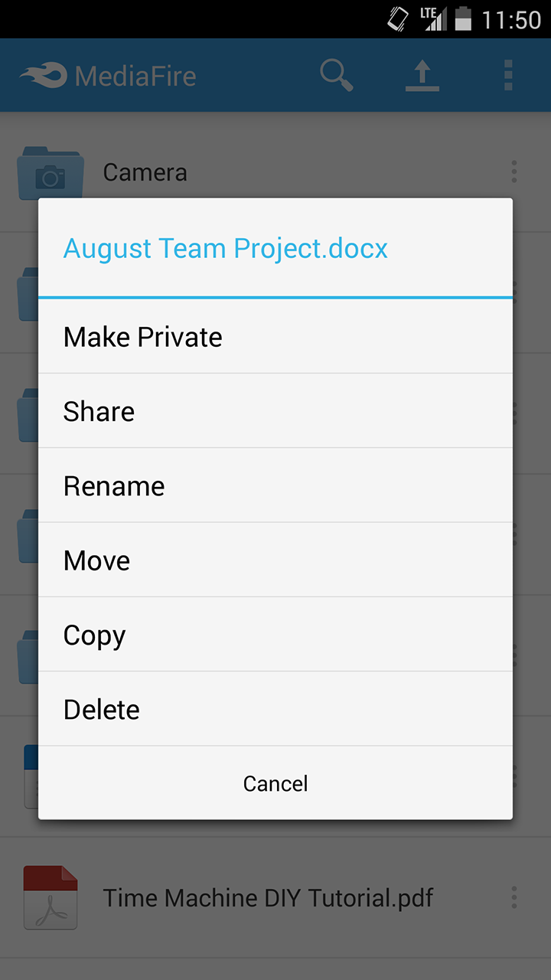Open the Camera folder row

(145, 172)
